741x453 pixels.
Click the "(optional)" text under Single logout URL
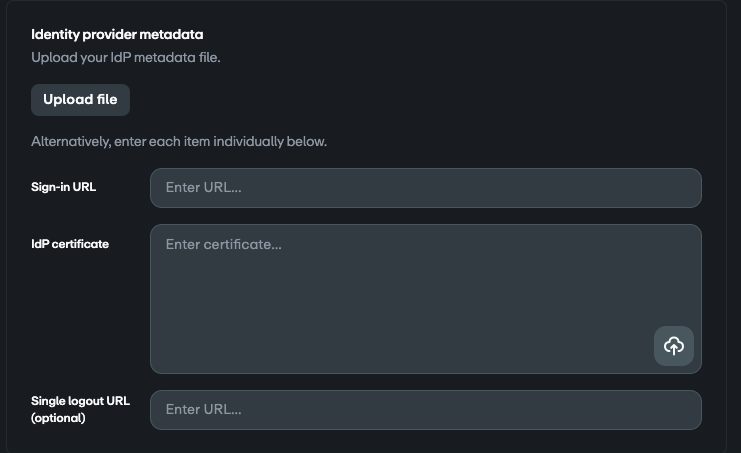(x=58, y=418)
